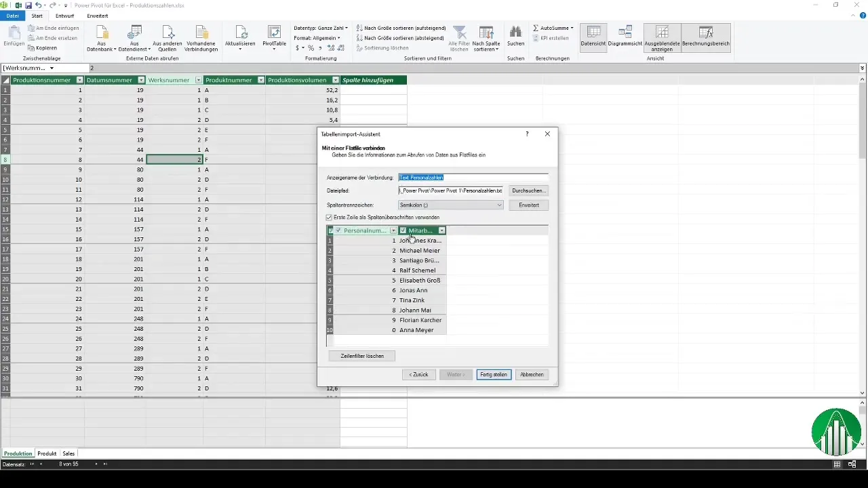
Task: Click the dialog's help question mark
Action: click(x=527, y=134)
